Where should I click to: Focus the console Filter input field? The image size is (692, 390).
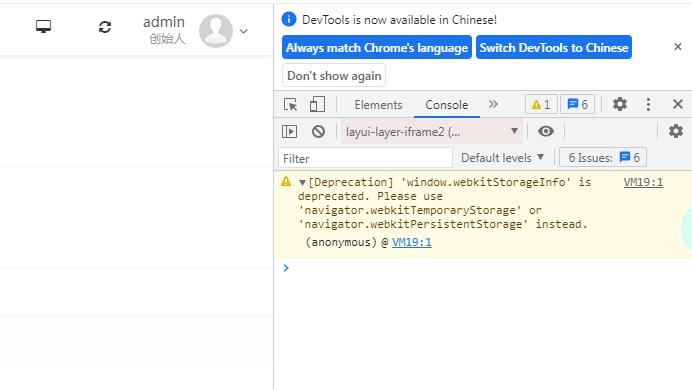(x=365, y=158)
